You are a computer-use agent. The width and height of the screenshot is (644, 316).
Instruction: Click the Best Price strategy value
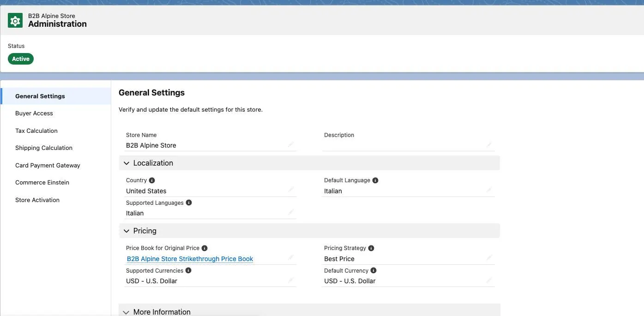[x=339, y=259]
